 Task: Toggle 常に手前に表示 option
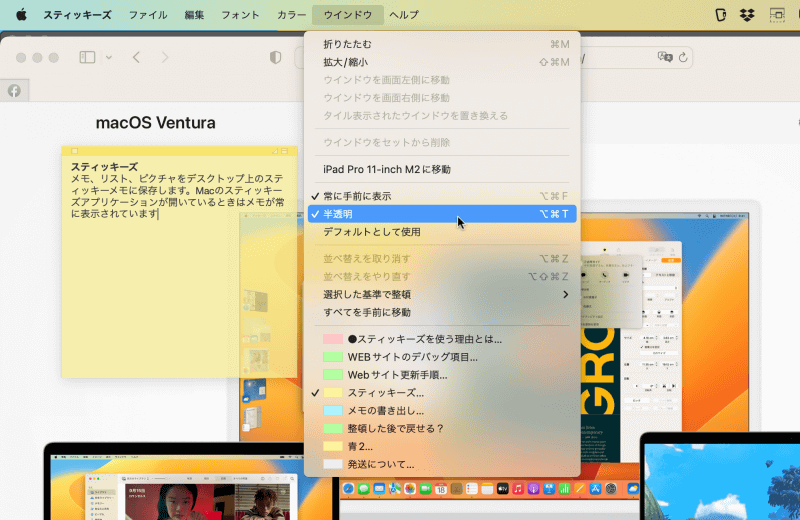coord(442,196)
